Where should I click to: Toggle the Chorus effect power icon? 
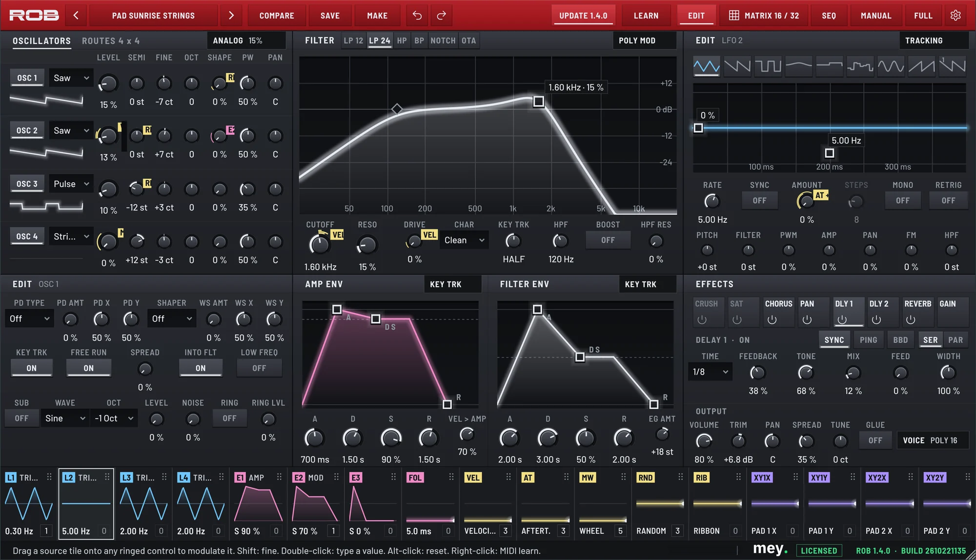[x=772, y=320]
